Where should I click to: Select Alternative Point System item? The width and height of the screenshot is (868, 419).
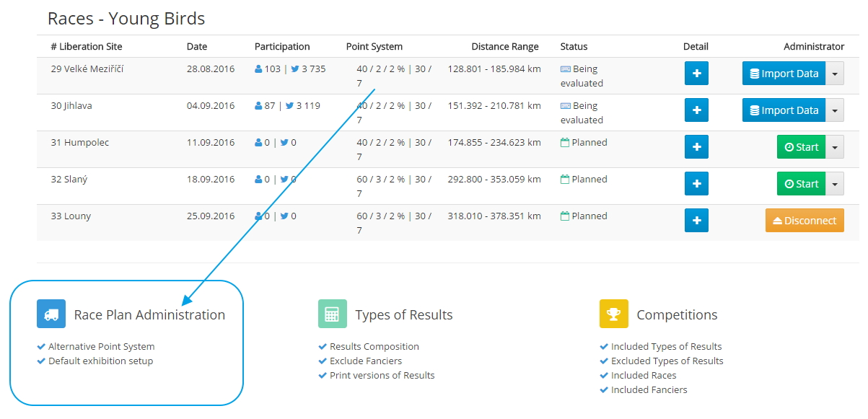(101, 347)
